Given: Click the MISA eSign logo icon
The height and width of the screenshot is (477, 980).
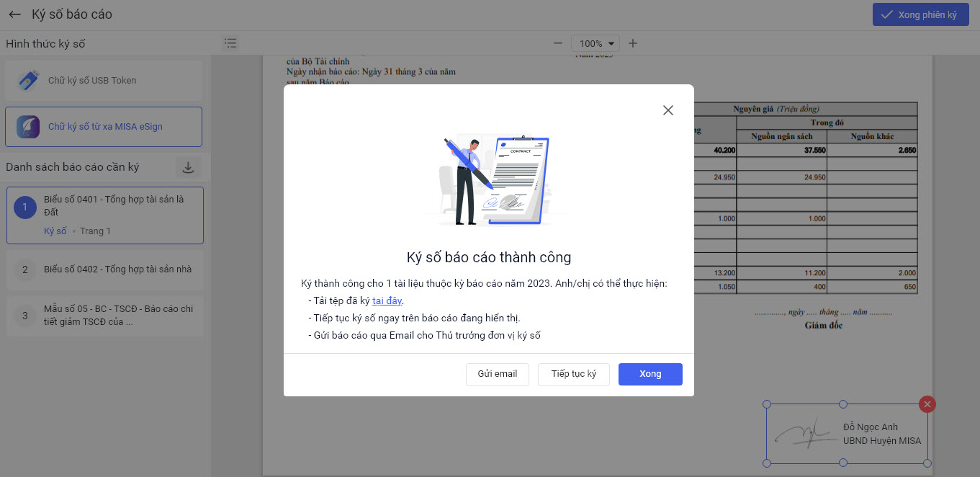Looking at the screenshot, I should tap(28, 127).
